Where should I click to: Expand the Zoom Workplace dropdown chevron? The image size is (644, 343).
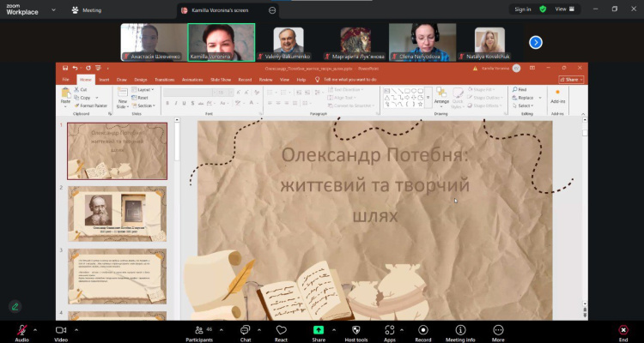pyautogui.click(x=53, y=9)
